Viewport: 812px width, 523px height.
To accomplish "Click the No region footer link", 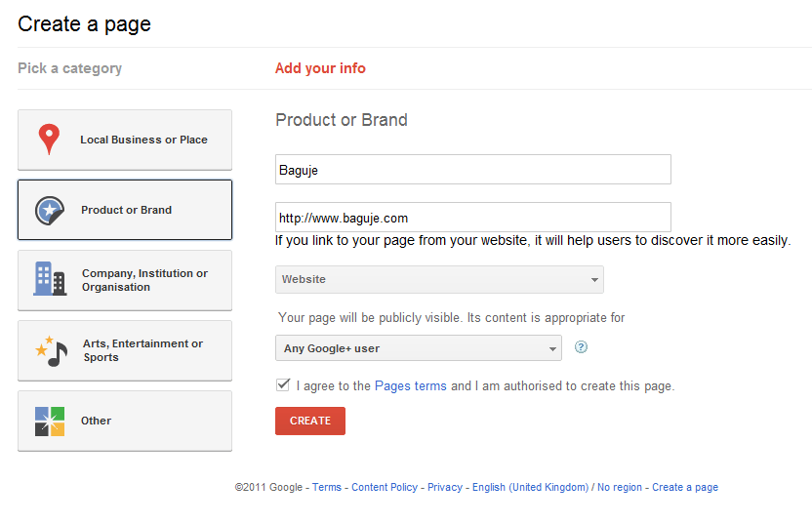I will tap(620, 487).
